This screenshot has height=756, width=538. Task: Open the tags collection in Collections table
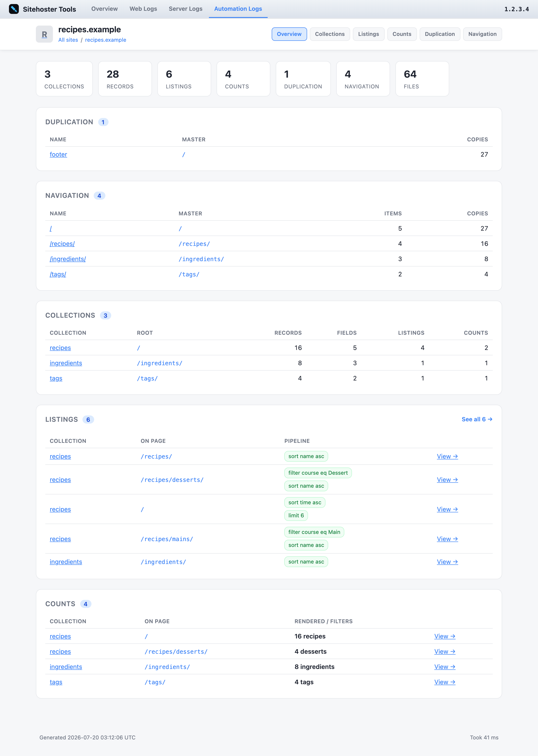56,378
